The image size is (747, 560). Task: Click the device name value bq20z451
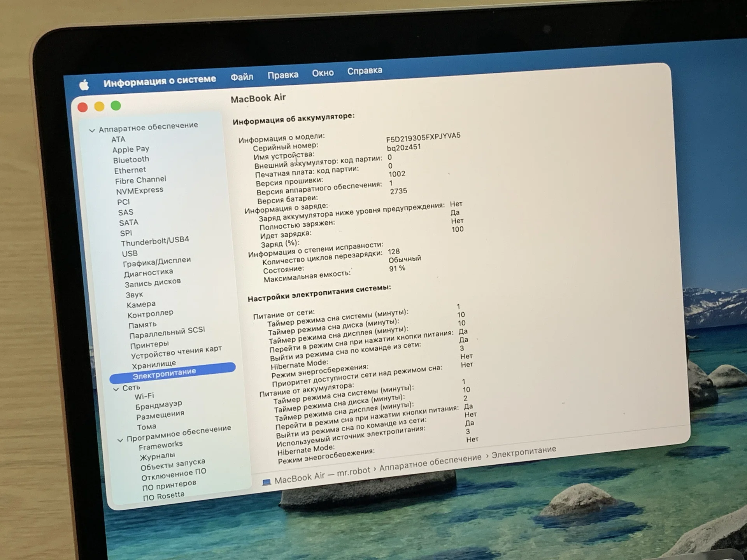(404, 147)
